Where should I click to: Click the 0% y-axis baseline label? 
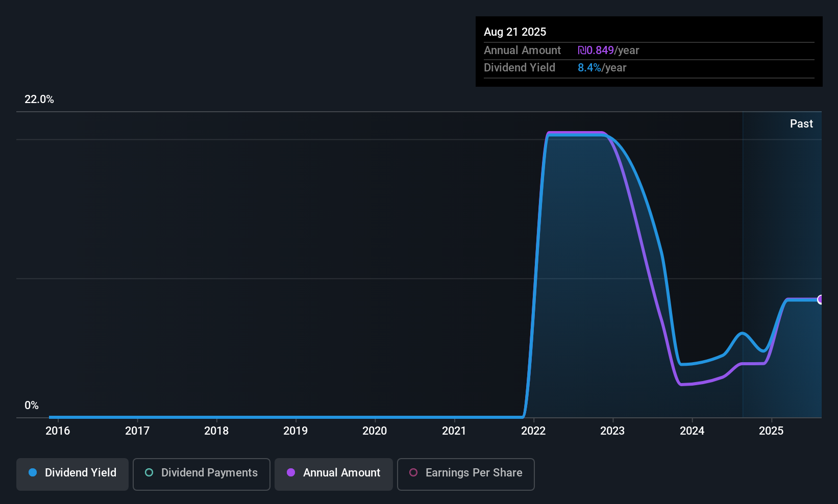coord(32,406)
